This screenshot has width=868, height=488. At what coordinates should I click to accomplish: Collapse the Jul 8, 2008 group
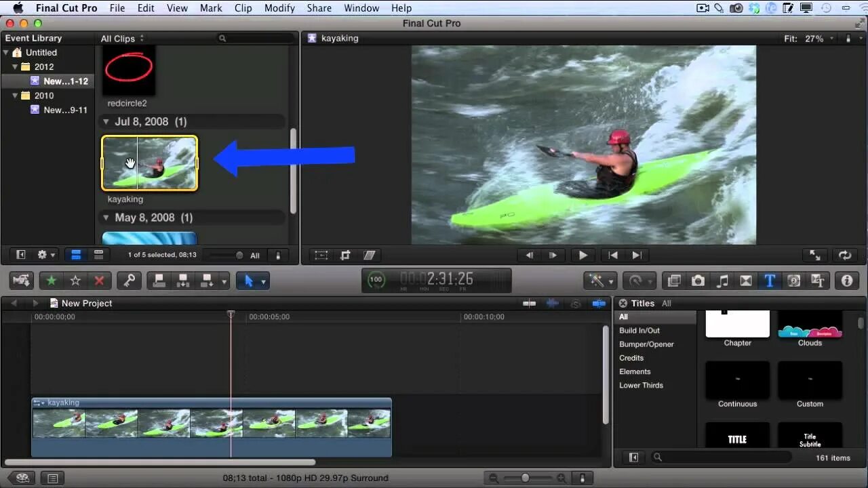pyautogui.click(x=106, y=122)
